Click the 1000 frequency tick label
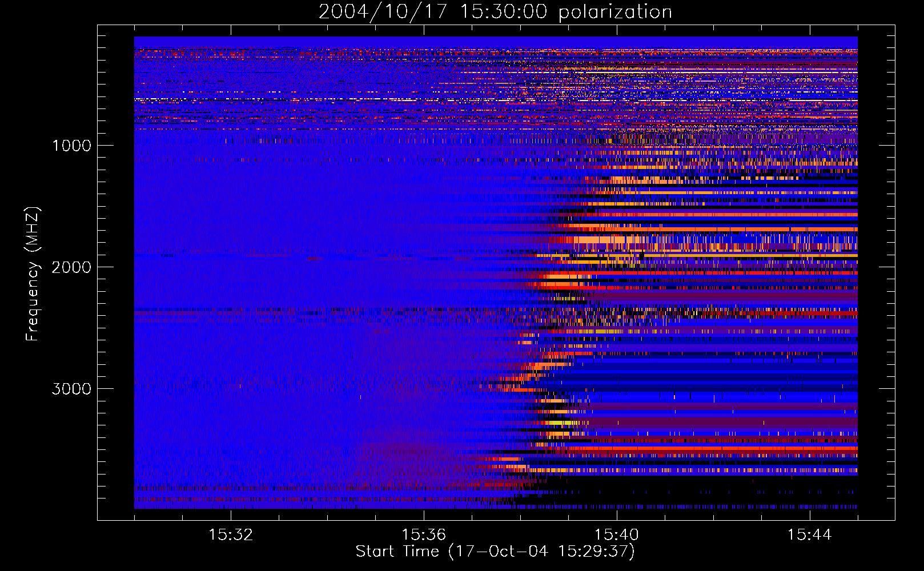Viewport: 924px width, 571px height. pyautogui.click(x=71, y=146)
